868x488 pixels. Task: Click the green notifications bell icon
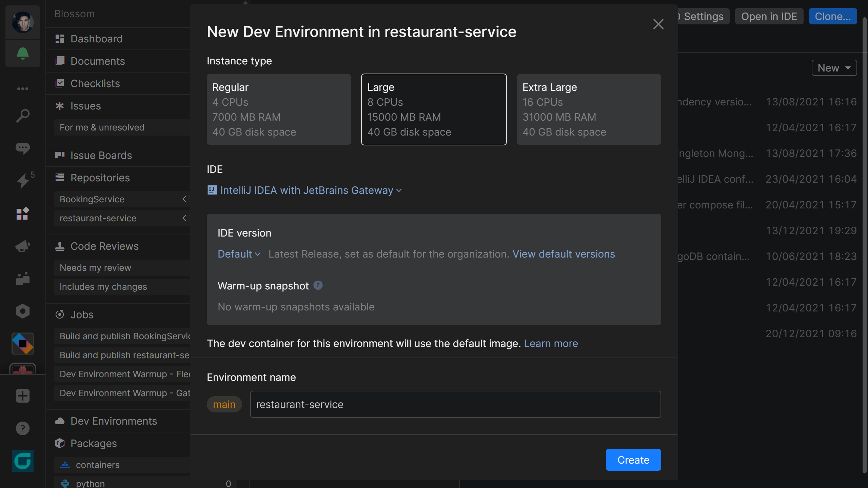(x=22, y=53)
